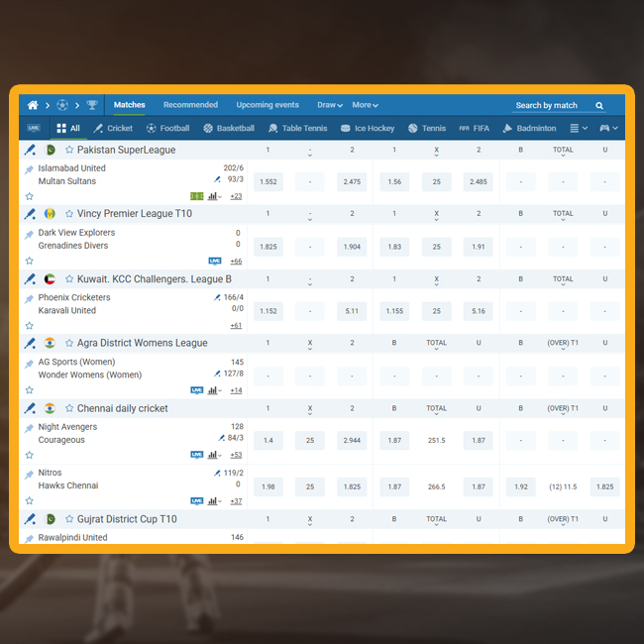Open the Upcoming events tab
The height and width of the screenshot is (644, 644).
point(268,105)
